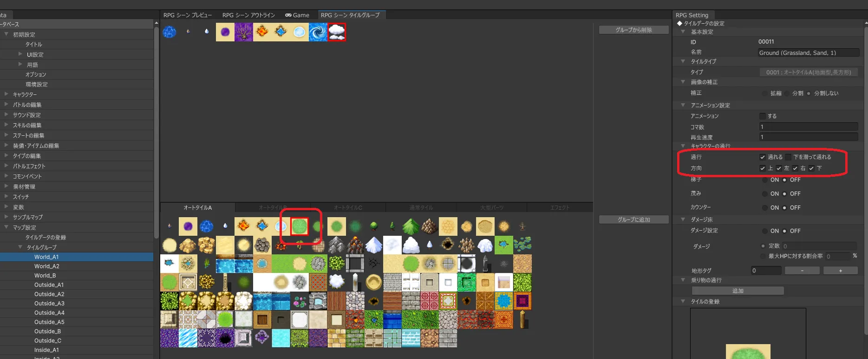The image size is (868, 359).
Task: Select the volcano mountain tile in palette
Action: [x=355, y=245]
